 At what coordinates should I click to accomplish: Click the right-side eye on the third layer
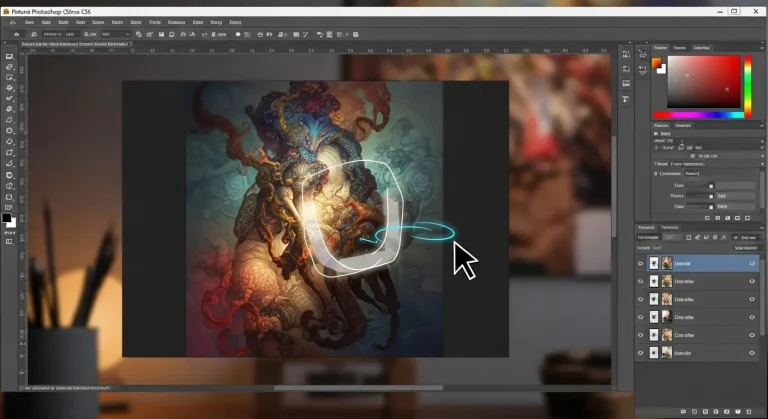pos(752,299)
